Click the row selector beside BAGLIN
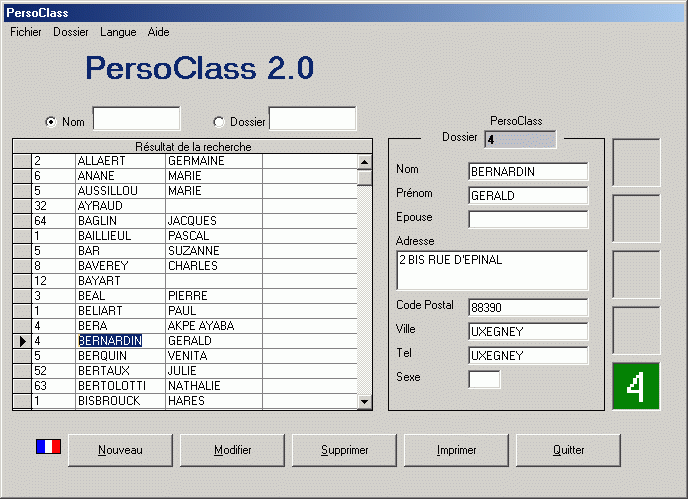The width and height of the screenshot is (688, 499). pyautogui.click(x=22, y=221)
